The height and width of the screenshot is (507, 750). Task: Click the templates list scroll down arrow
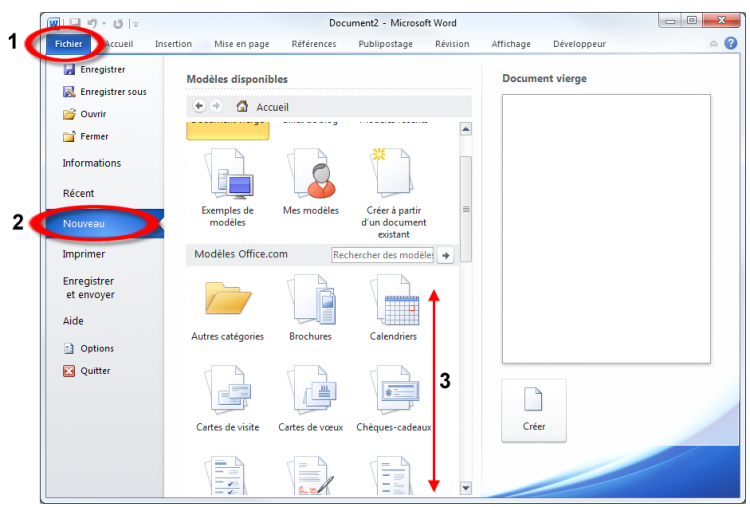point(465,488)
